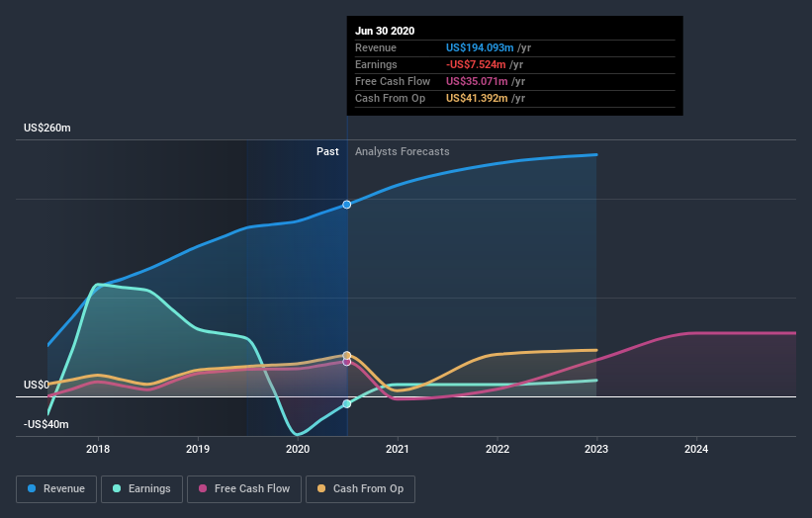
Task: Click the 2024 x-axis label
Action: (x=696, y=449)
